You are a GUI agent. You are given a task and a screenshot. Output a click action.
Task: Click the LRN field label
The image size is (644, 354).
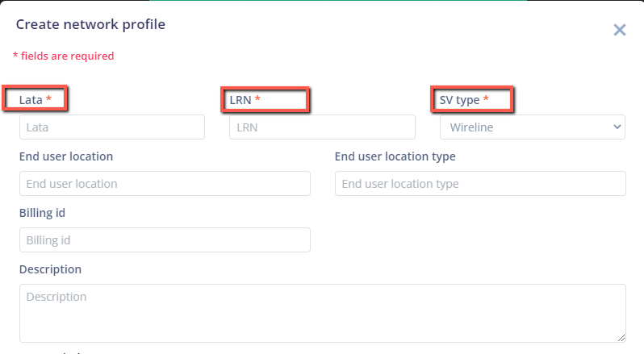240,99
